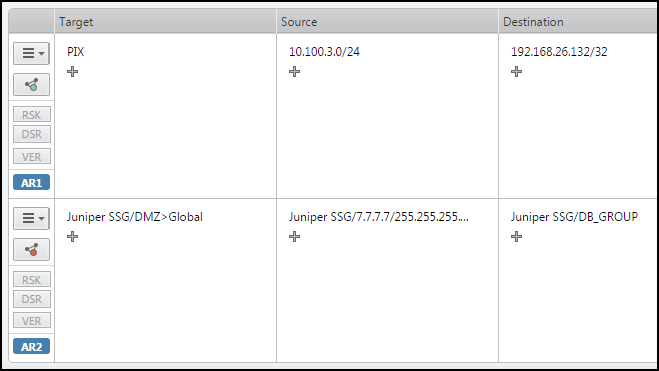Add a target below Juniper SSG/DMZ>Global
Image resolution: width=659 pixels, height=371 pixels.
[72, 237]
